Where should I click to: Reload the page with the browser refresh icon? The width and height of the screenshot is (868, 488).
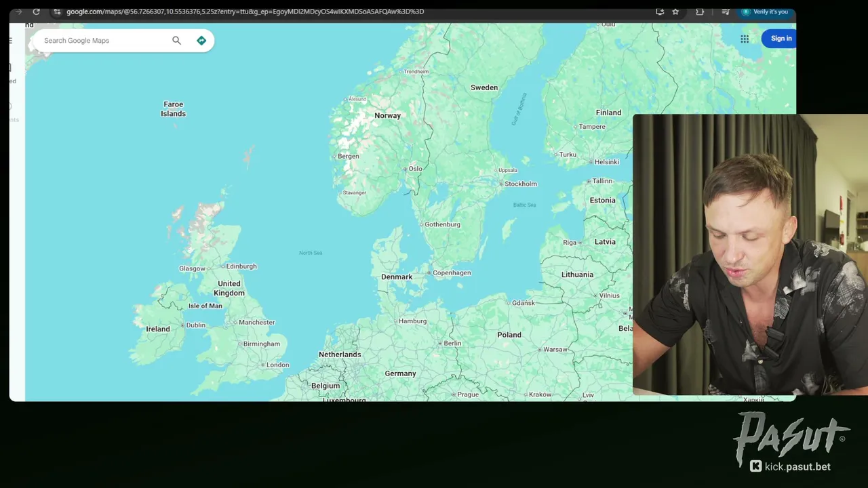pos(36,12)
